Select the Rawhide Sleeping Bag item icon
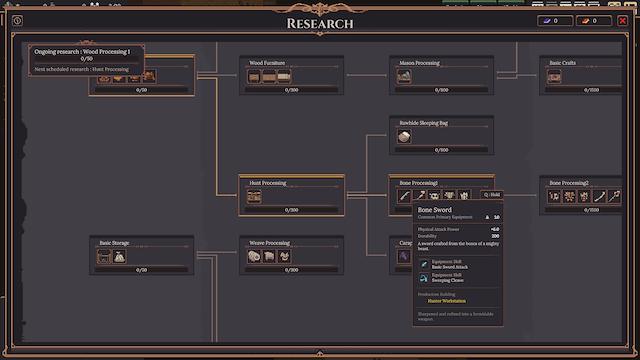 (x=404, y=136)
